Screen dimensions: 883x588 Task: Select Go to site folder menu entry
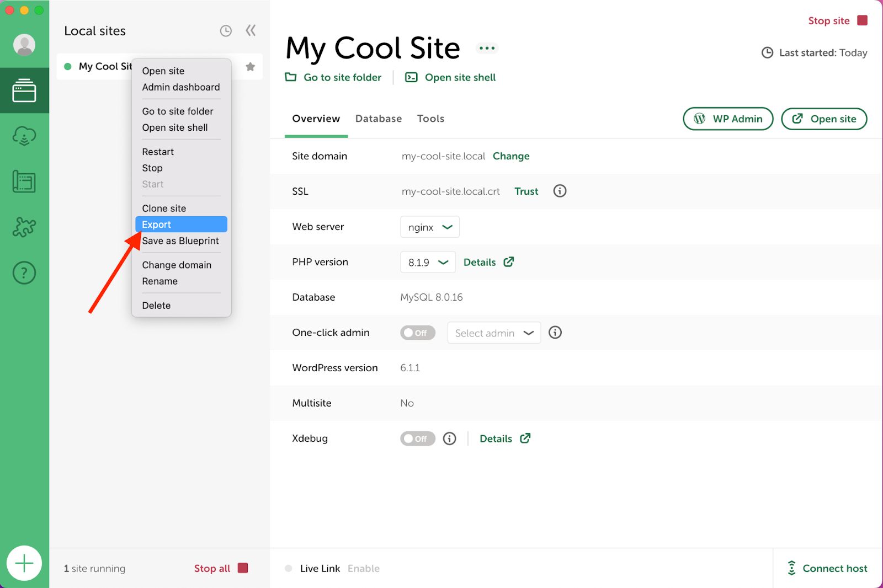(178, 111)
